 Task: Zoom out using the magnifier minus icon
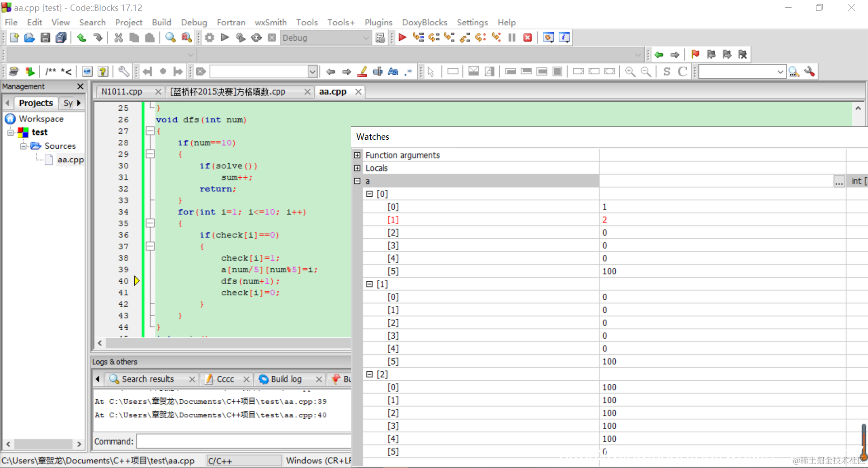point(646,71)
